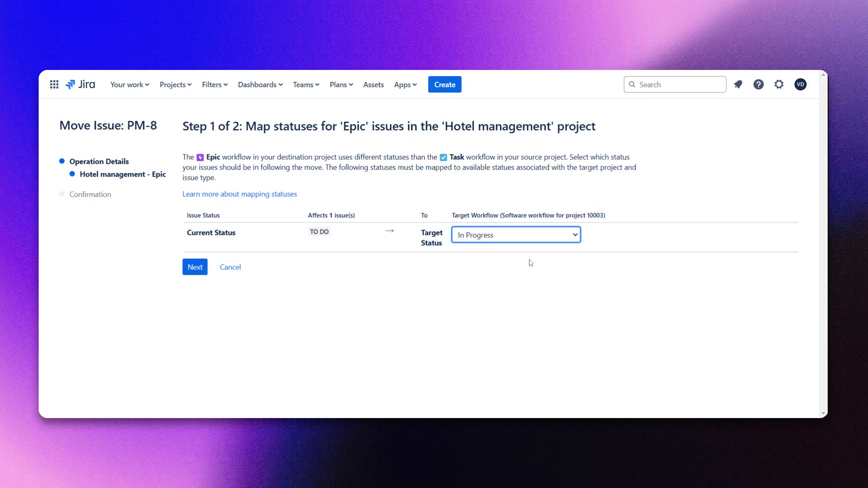Open the Target Status dropdown set to In Progress
Screen dimensions: 868x488
tap(515, 235)
